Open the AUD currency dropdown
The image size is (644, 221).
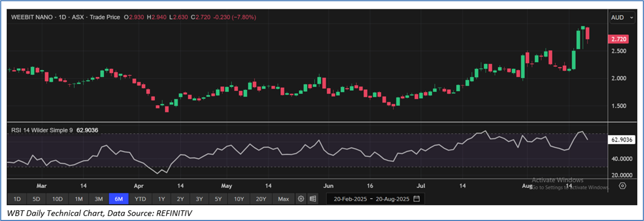tap(622, 18)
